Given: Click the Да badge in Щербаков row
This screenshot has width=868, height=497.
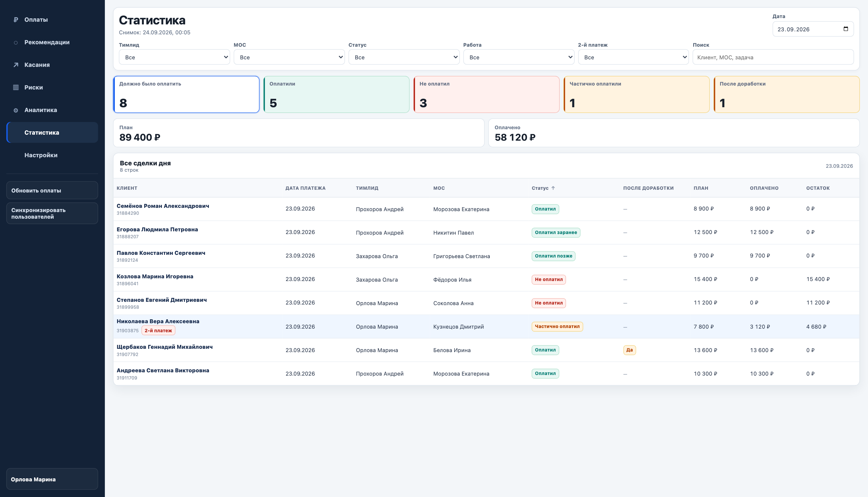Looking at the screenshot, I should coord(629,350).
